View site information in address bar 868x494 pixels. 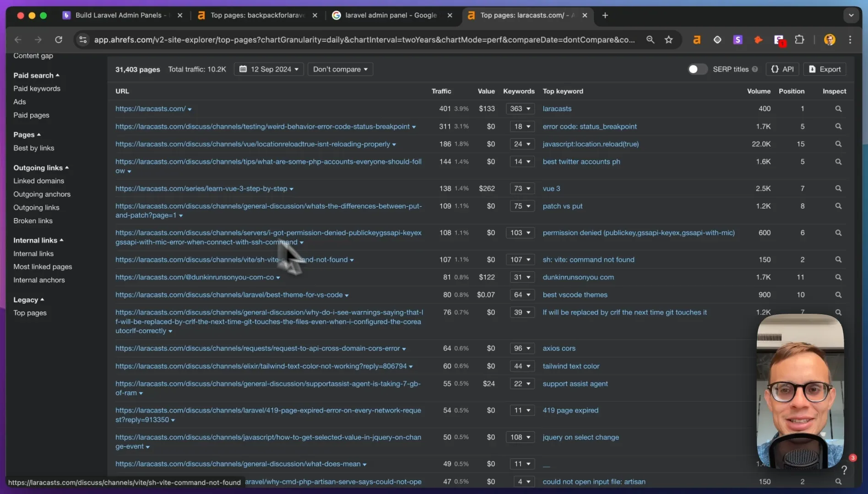pos(83,40)
